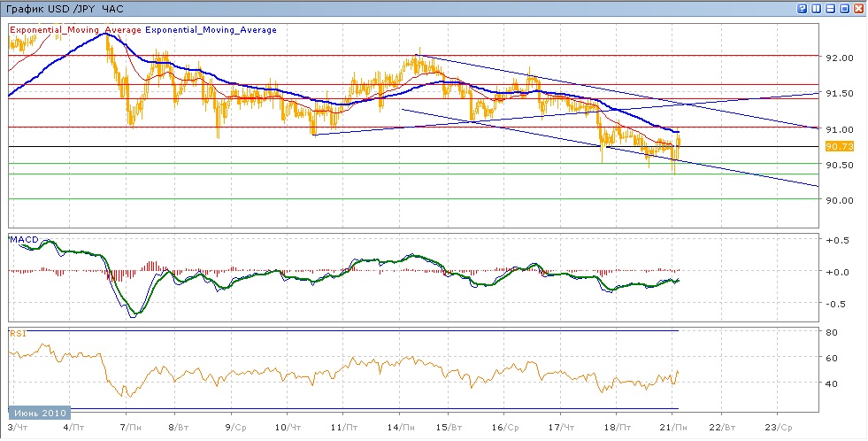Open help via the question mark icon

point(803,8)
